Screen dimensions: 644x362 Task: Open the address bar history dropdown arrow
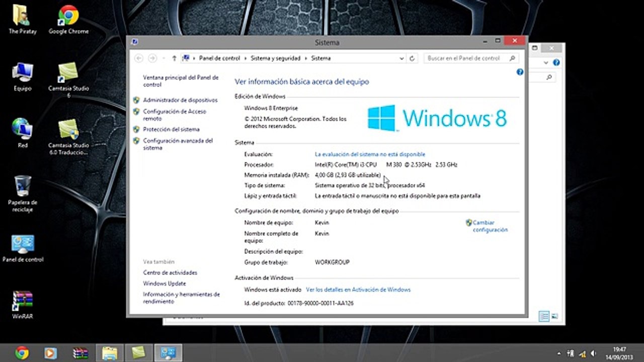coord(401,58)
